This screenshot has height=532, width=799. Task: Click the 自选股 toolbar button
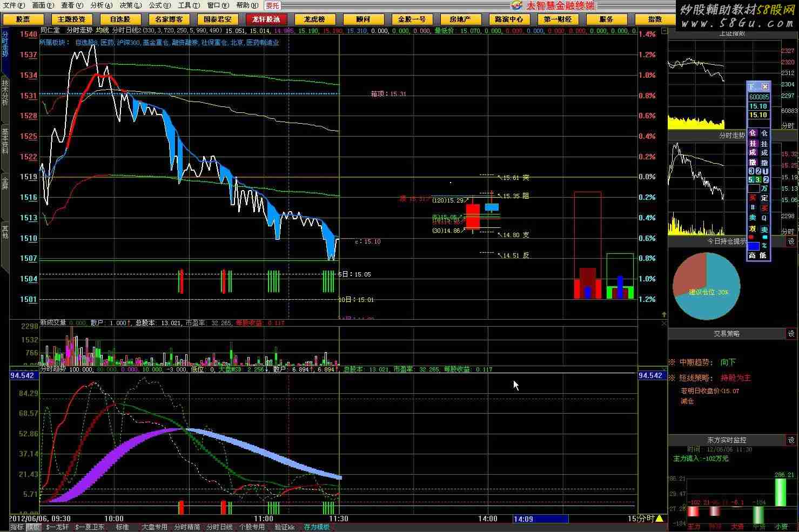[x=120, y=19]
